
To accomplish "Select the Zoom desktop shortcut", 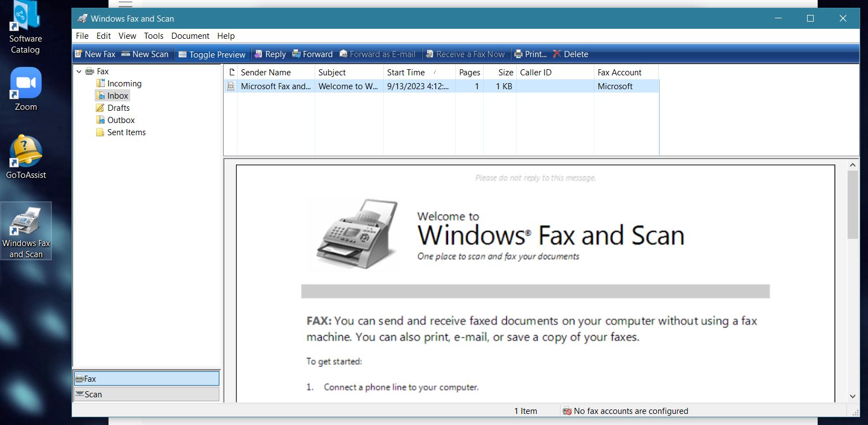I will (x=25, y=89).
